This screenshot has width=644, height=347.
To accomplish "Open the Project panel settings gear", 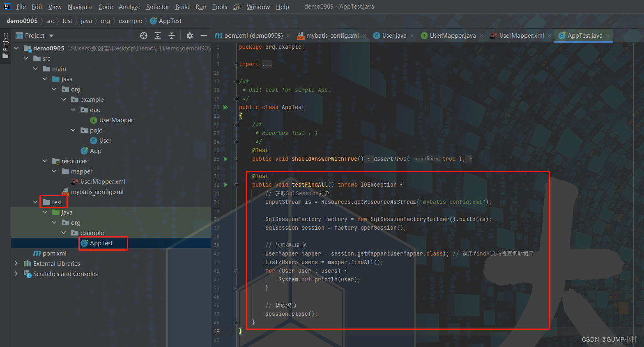I will pyautogui.click(x=189, y=36).
